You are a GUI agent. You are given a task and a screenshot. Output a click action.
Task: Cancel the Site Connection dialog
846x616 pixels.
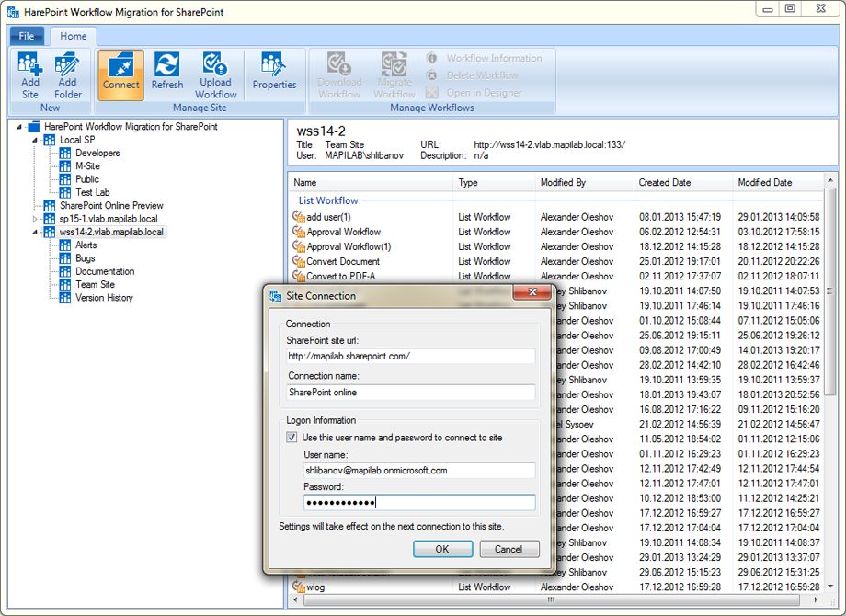tap(509, 549)
